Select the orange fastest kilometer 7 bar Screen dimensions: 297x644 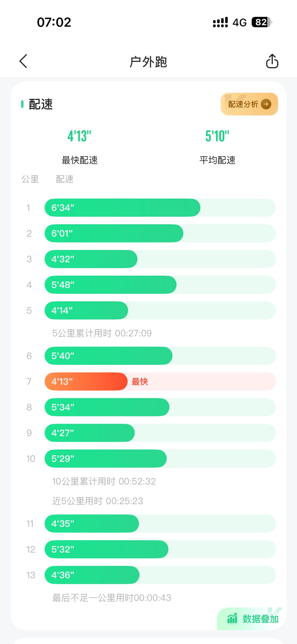[x=86, y=382]
